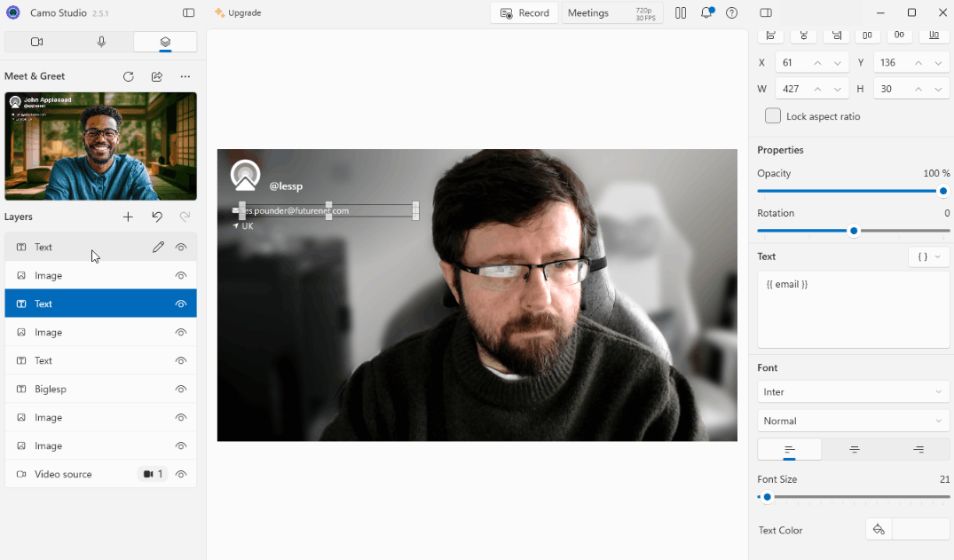
Task: Open the Meetings menu
Action: tap(588, 12)
